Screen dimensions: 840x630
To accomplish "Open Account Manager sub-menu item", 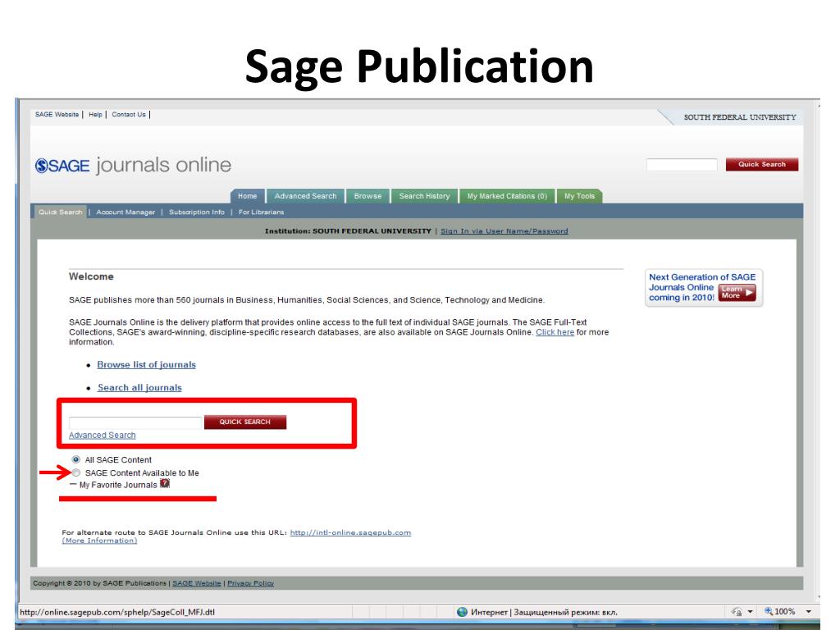I will (x=126, y=212).
